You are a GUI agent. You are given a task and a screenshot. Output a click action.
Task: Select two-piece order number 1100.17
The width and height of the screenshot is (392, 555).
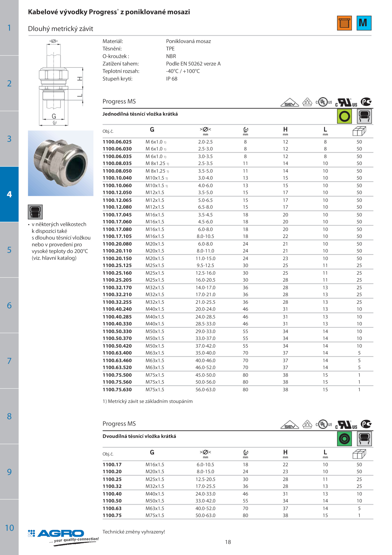click(x=112, y=465)
